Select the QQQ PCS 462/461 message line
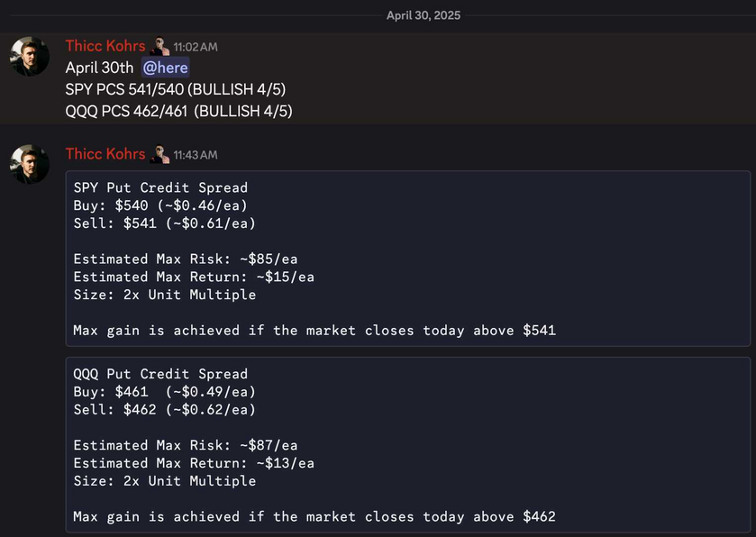756x537 pixels. point(179,111)
